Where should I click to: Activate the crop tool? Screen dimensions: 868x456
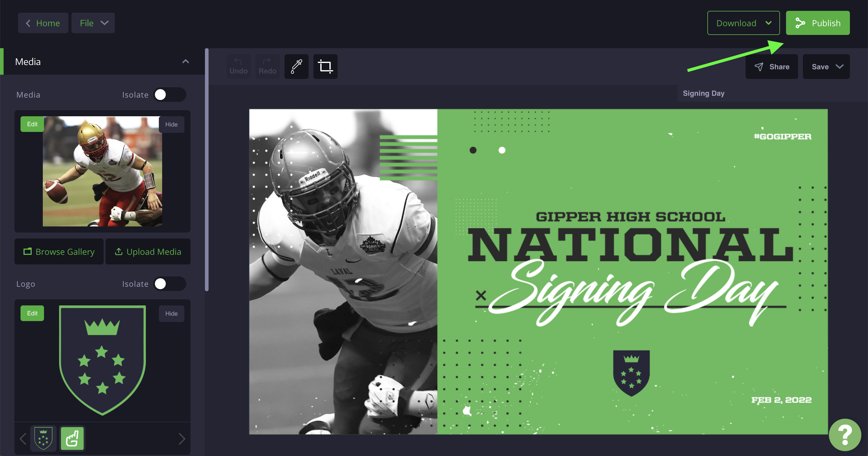[325, 66]
